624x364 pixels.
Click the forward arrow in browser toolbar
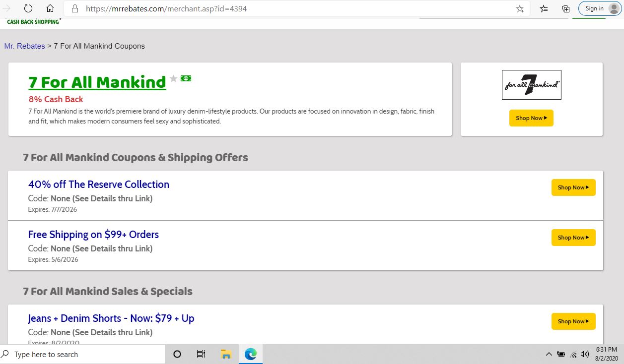point(7,8)
